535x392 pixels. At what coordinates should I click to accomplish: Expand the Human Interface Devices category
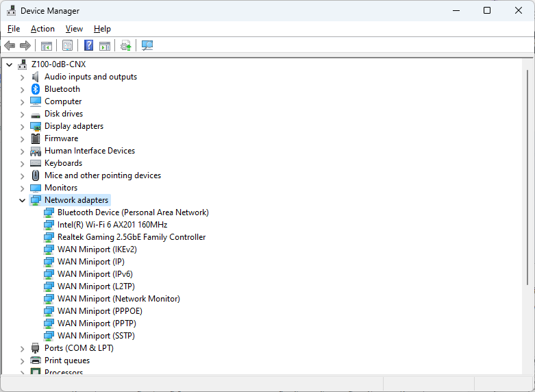tap(22, 151)
